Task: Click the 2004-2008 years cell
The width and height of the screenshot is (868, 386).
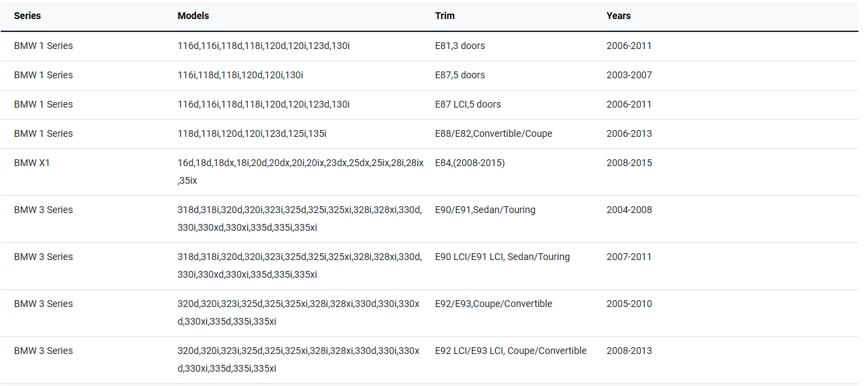Action: pos(629,210)
